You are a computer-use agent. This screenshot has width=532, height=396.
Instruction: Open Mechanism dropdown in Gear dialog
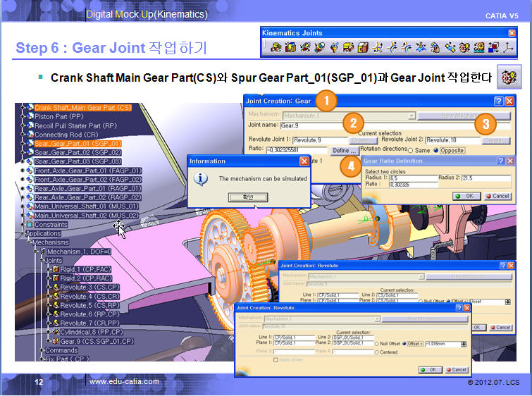click(x=412, y=115)
